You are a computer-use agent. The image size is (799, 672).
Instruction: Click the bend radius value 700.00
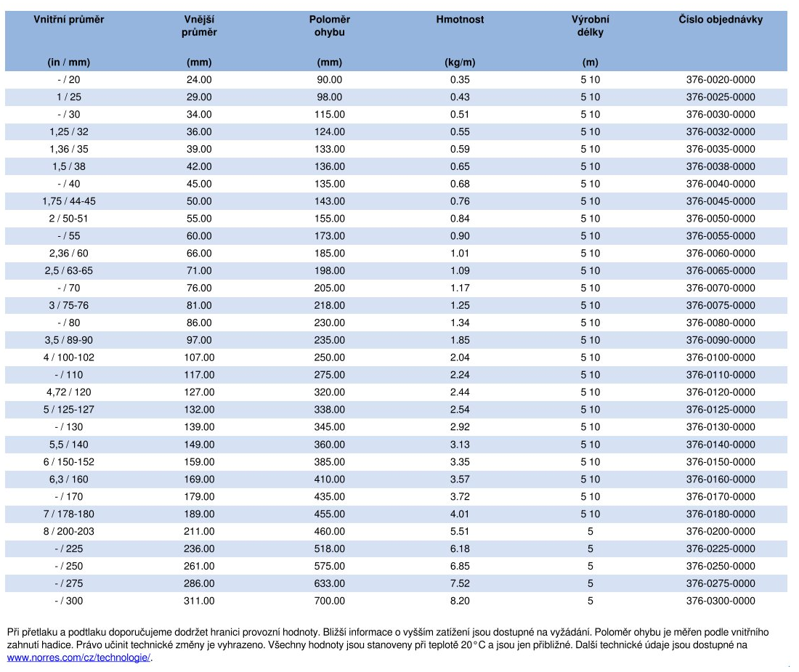[x=330, y=601]
